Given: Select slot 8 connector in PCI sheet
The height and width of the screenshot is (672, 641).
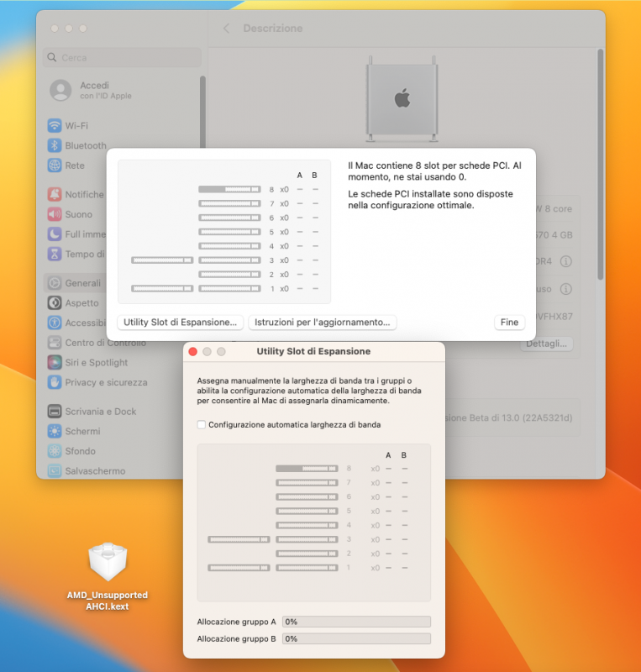Looking at the screenshot, I should click(229, 190).
